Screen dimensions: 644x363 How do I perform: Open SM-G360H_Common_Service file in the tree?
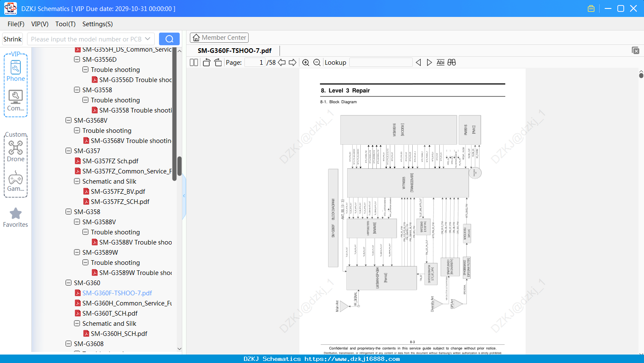(127, 303)
